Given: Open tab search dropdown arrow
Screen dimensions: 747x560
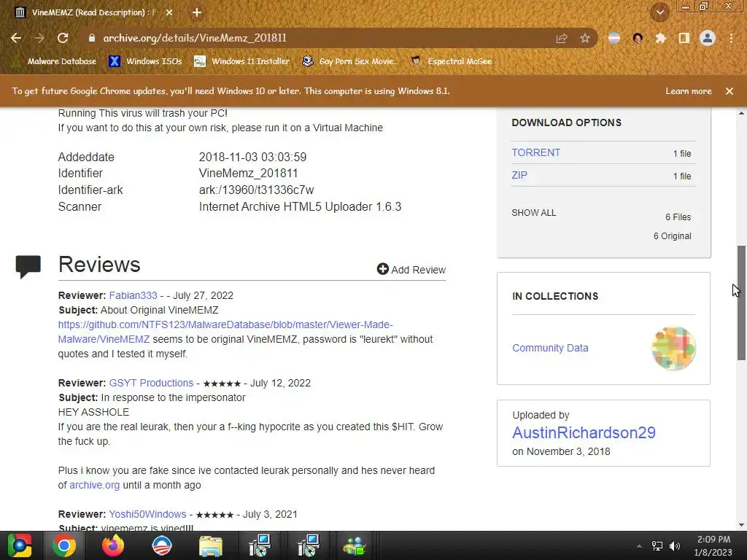Looking at the screenshot, I should (660, 12).
